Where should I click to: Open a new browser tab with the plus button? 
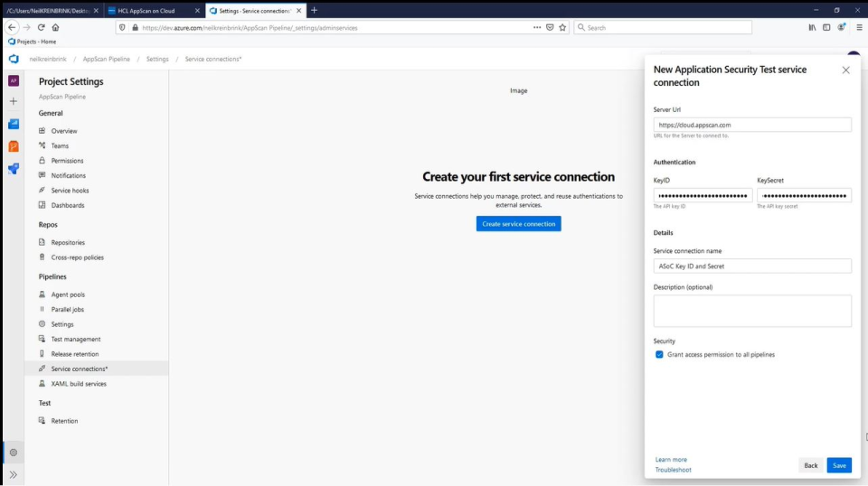click(x=314, y=10)
